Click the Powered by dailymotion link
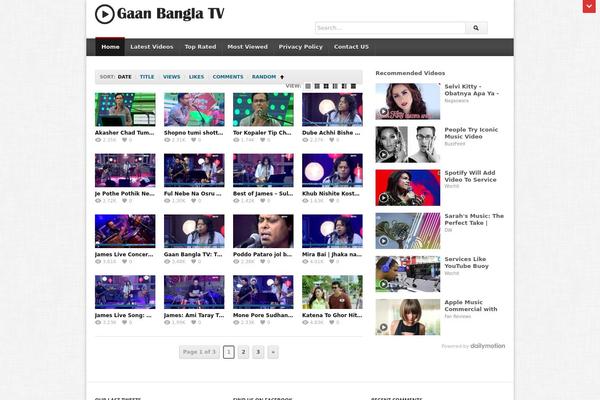The width and height of the screenshot is (600, 400). coord(473,346)
